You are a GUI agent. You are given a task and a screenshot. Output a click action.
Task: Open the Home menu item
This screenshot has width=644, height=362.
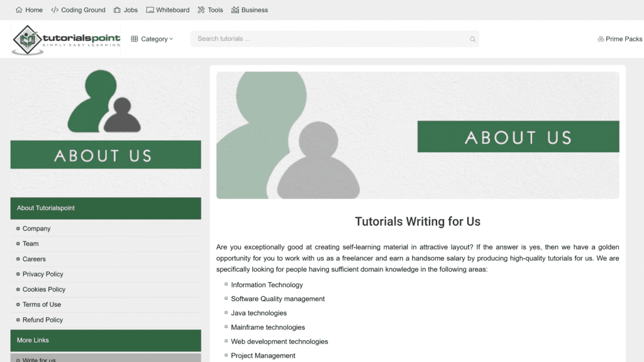[x=34, y=10]
